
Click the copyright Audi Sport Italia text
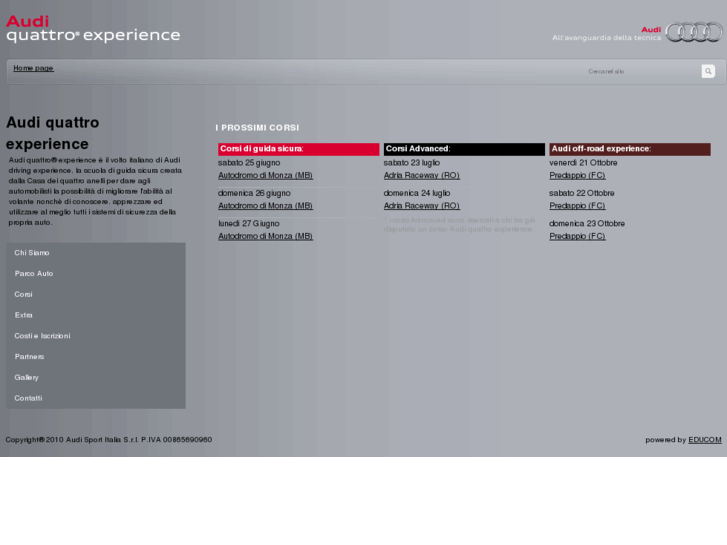109,440
